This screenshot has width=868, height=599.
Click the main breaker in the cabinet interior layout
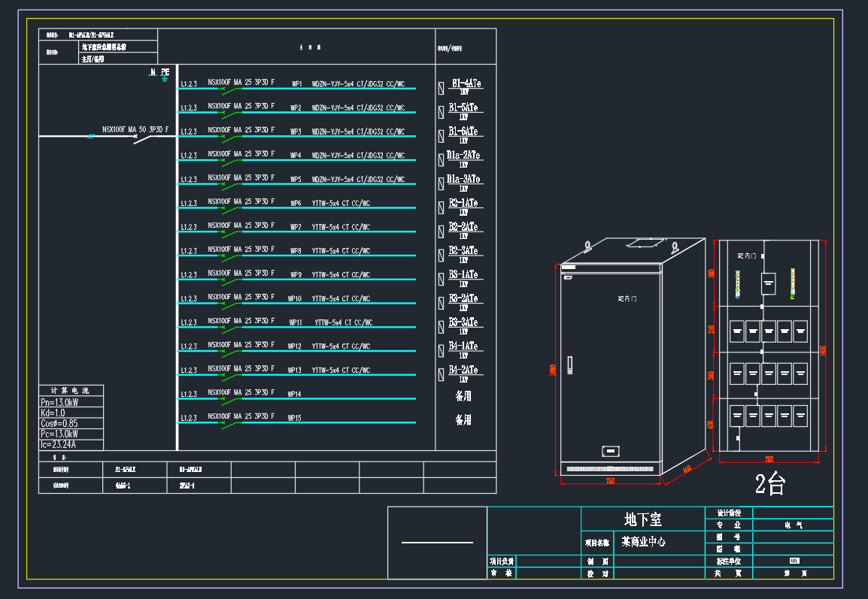click(768, 283)
